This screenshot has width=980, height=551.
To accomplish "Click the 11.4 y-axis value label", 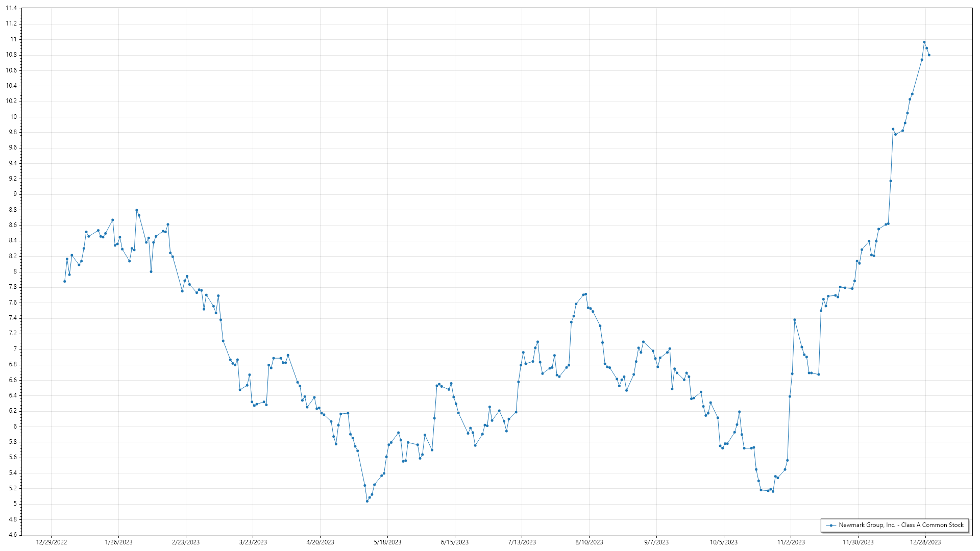I will (x=11, y=8).
